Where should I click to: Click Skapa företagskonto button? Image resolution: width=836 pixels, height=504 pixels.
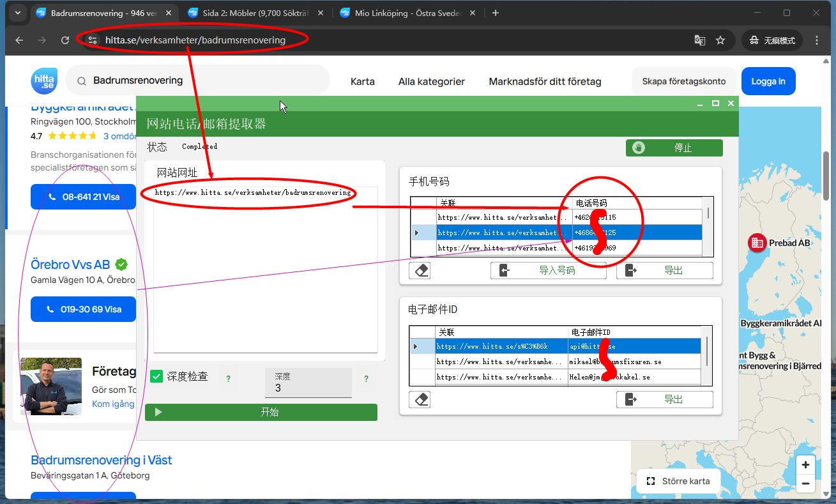(x=684, y=81)
